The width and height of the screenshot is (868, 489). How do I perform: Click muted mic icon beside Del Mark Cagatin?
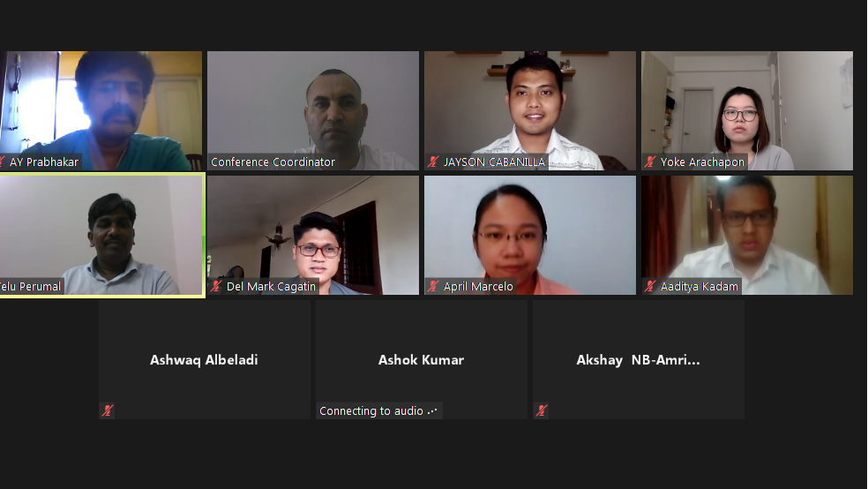(216, 286)
